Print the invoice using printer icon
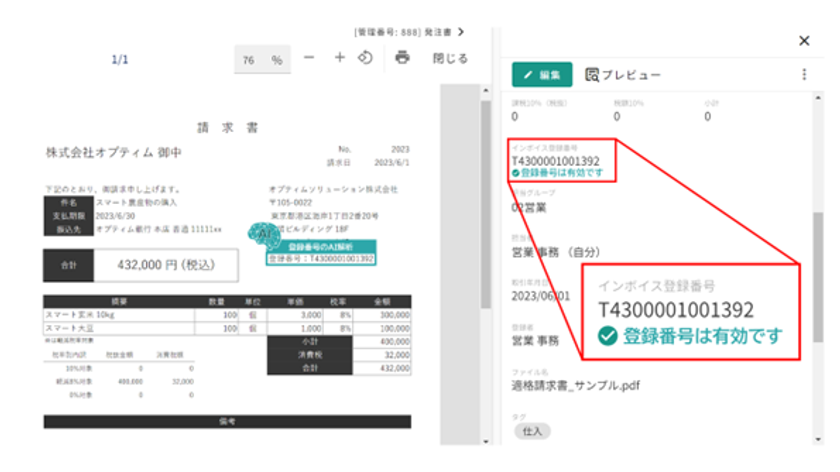The image size is (840, 472). coord(402,57)
